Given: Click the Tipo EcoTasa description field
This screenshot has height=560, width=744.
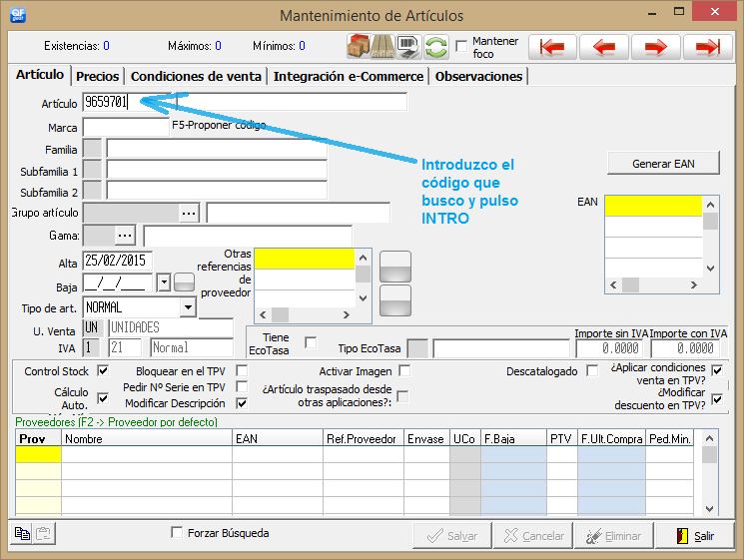Looking at the screenshot, I should (501, 348).
